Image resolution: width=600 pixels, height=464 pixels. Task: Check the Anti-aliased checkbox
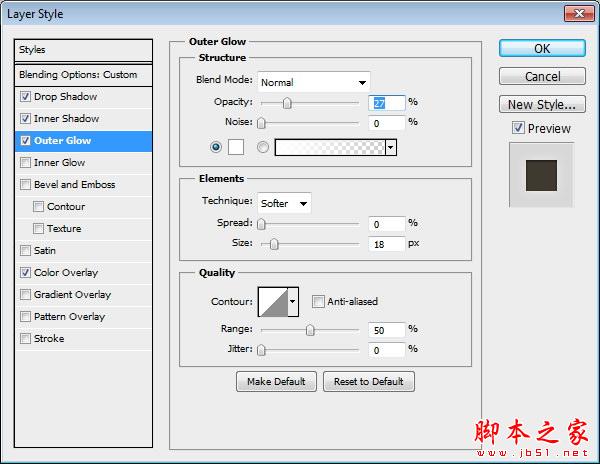tap(318, 301)
